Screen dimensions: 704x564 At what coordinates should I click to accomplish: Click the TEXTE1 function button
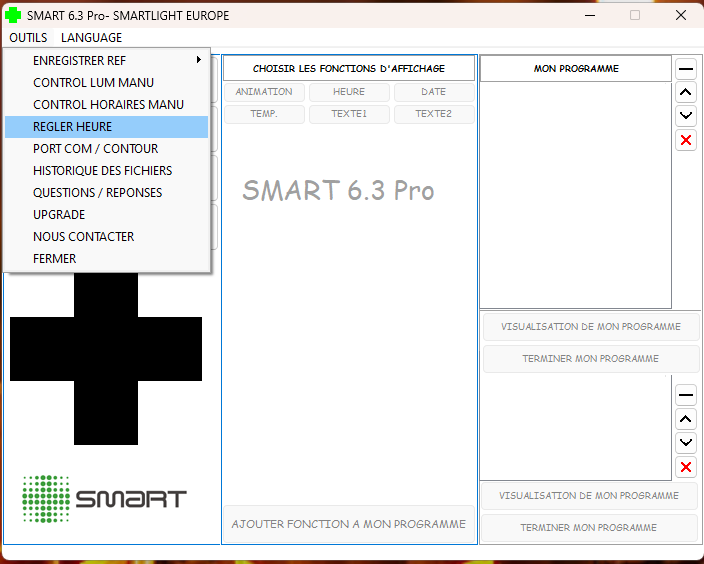tap(349, 114)
